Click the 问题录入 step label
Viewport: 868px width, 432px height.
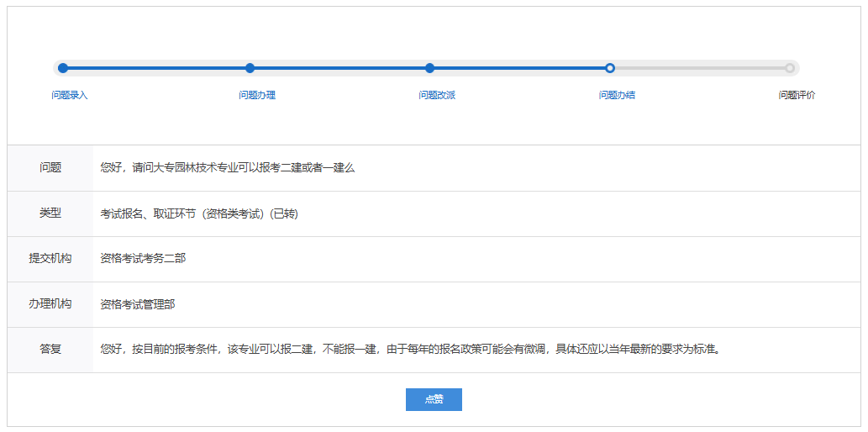[70, 95]
